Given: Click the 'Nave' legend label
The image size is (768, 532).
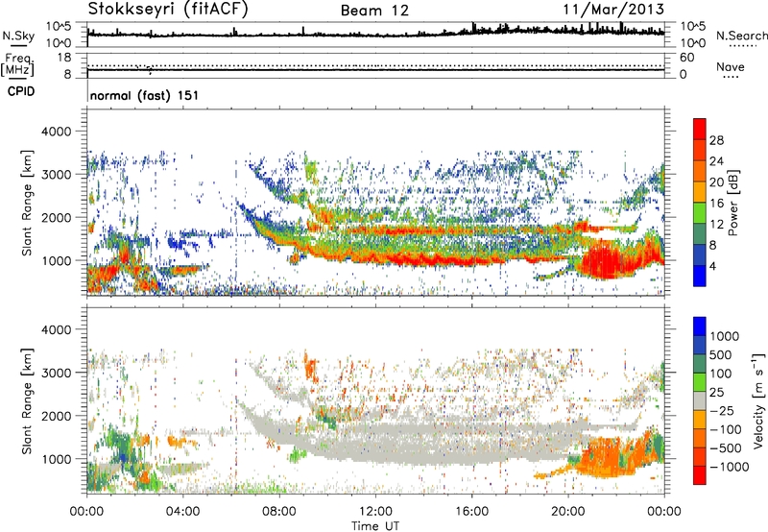Looking at the screenshot, I should tap(731, 66).
